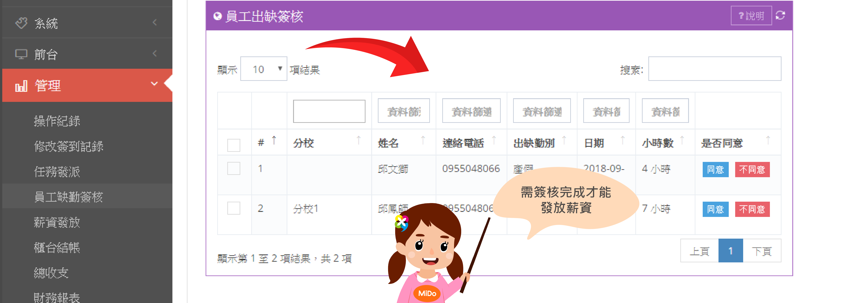Click 同意 button for row 1
Image resolution: width=868 pixels, height=303 pixels.
[715, 169]
